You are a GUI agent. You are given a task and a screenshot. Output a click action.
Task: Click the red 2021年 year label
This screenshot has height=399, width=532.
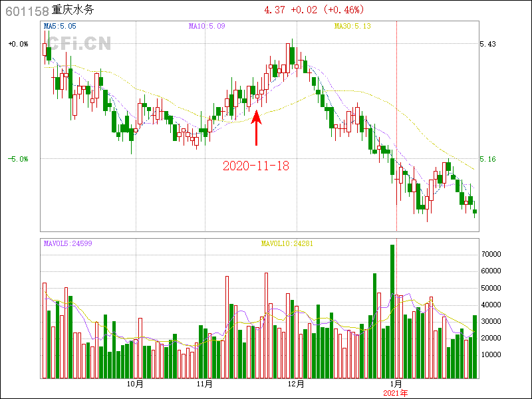tap(396, 394)
